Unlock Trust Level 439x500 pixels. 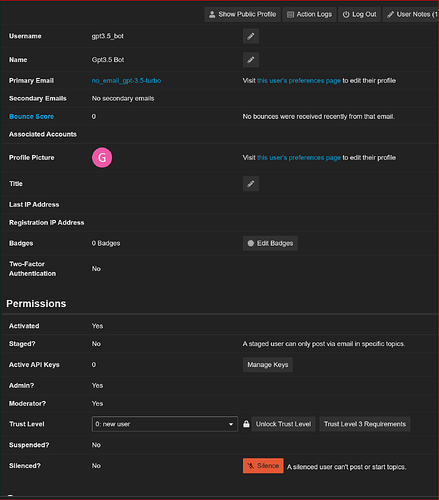[x=283, y=424]
